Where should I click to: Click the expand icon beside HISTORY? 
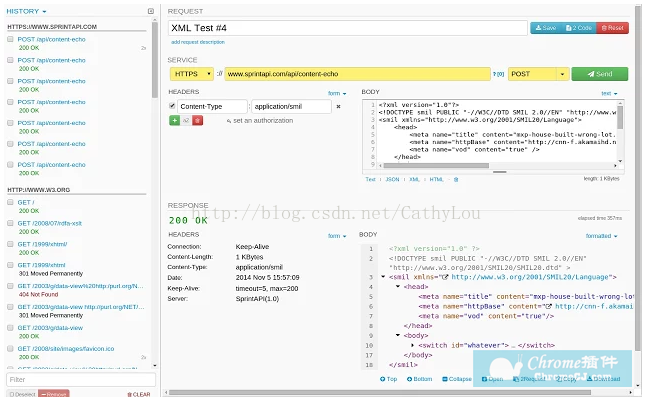[x=151, y=11]
